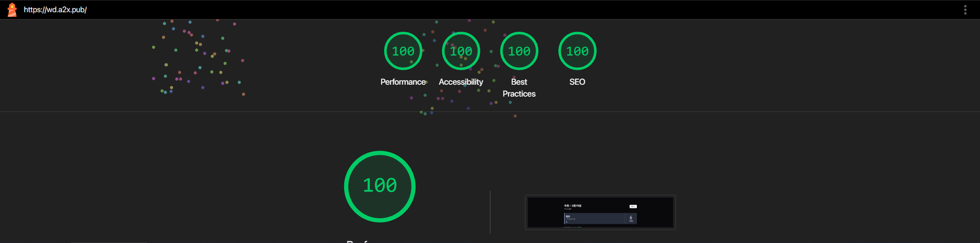The image size is (980, 243).
Task: Click the SEO score gauge circle
Action: (x=577, y=51)
